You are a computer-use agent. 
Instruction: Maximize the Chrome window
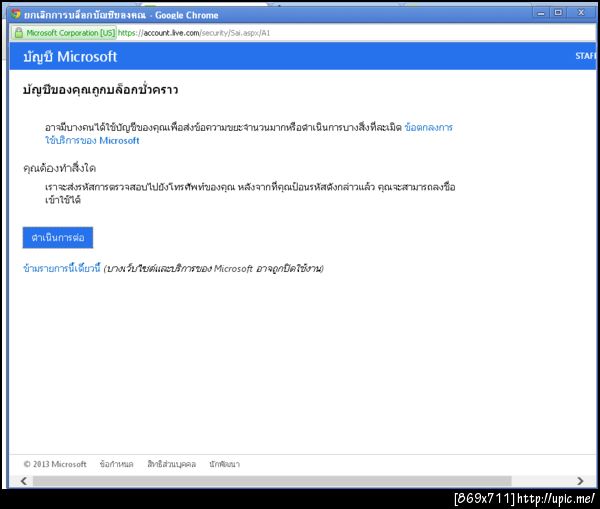pyautogui.click(x=558, y=13)
